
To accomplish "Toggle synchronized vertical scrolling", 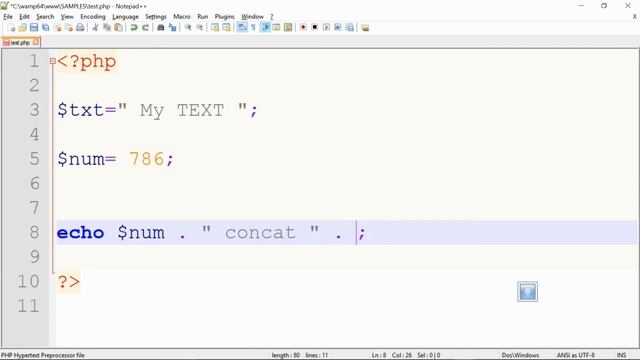I will [215, 27].
